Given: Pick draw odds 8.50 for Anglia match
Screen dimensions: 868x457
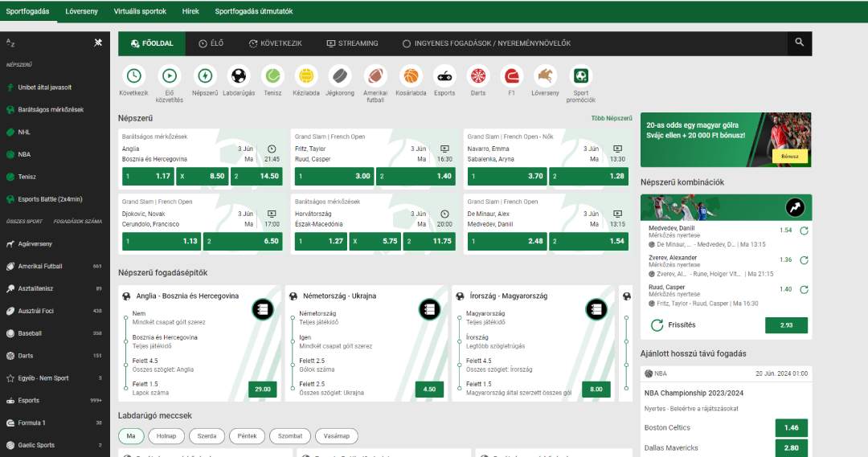Looking at the screenshot, I should tap(202, 176).
